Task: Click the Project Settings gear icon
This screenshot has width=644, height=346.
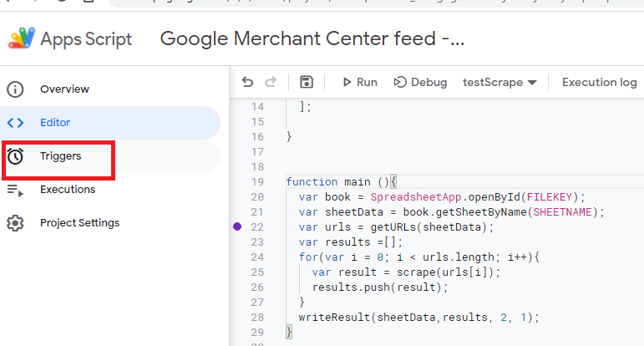Action: point(15,223)
